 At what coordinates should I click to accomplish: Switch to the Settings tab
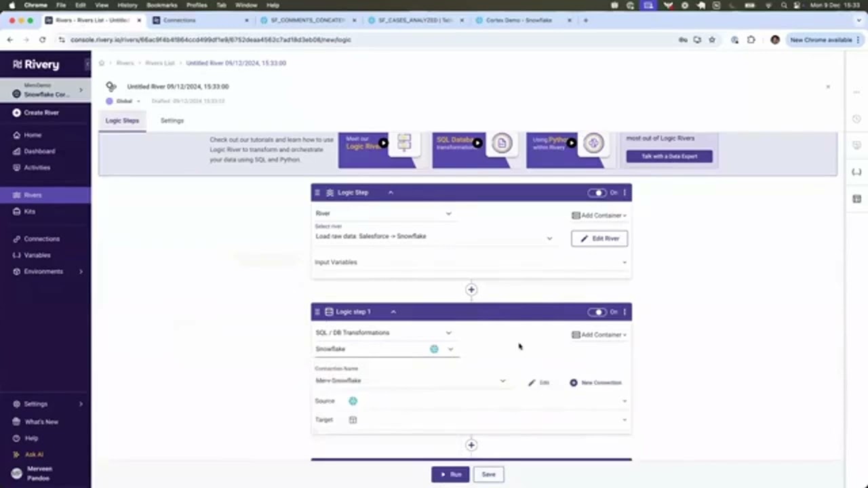point(172,121)
